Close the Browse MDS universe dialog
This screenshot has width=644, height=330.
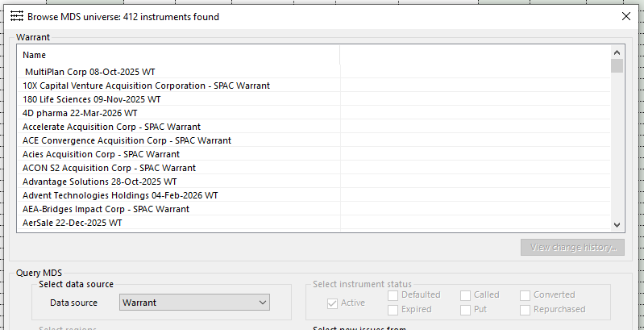pos(626,16)
